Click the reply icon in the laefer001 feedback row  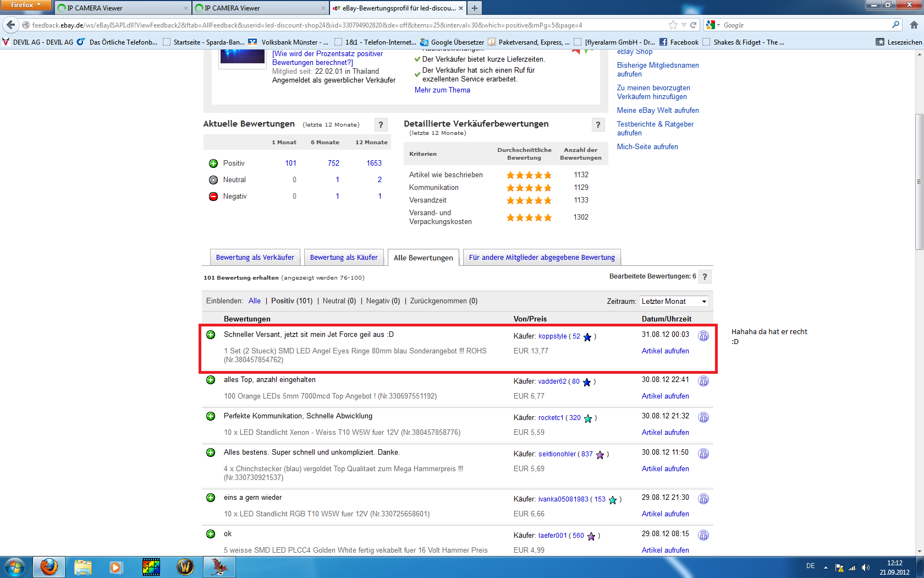(703, 535)
